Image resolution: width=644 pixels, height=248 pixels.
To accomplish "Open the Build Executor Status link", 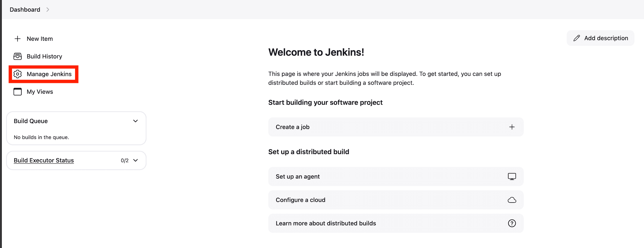I will click(x=44, y=160).
